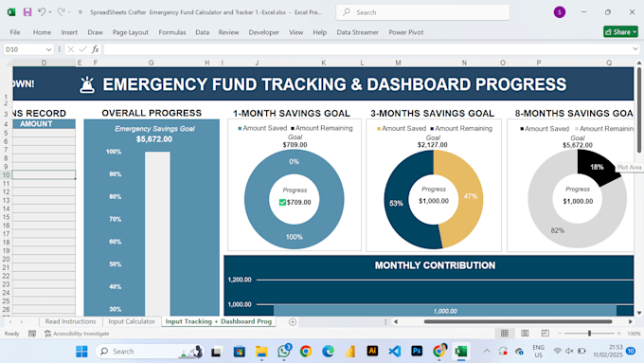Open the Windows Start menu
This screenshot has width=644, height=363.
pyautogui.click(x=81, y=351)
